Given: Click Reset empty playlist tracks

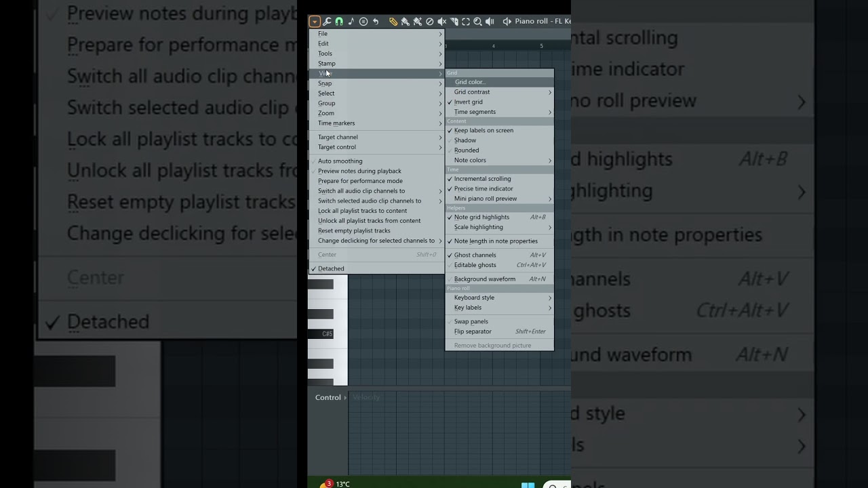Looking at the screenshot, I should click(376, 230).
